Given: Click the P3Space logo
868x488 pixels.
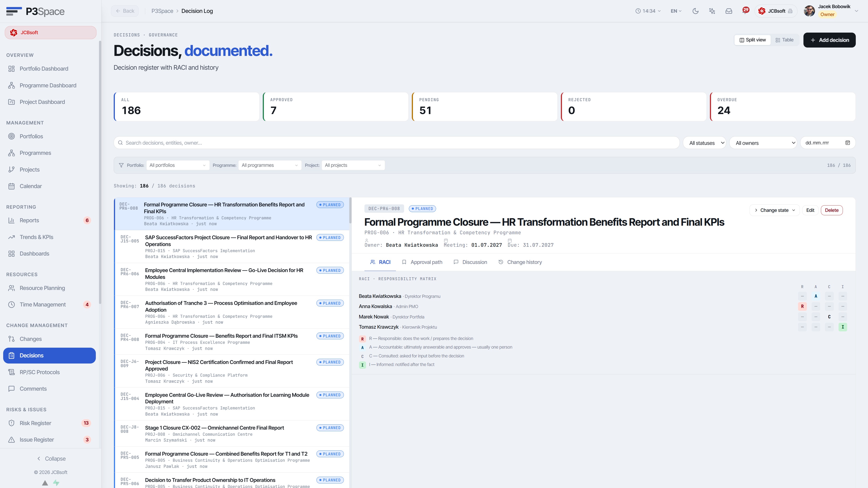Looking at the screenshot, I should point(35,11).
